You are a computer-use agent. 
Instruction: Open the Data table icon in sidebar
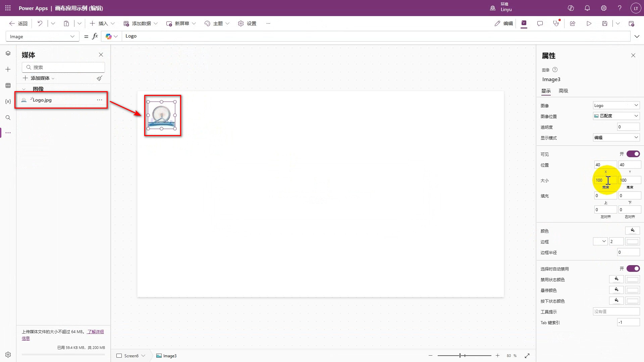tap(8, 85)
